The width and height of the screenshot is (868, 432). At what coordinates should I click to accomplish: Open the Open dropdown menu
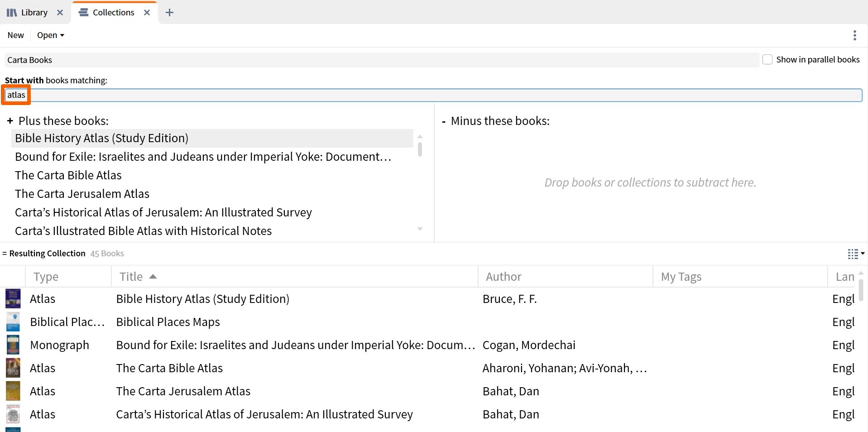coord(51,35)
